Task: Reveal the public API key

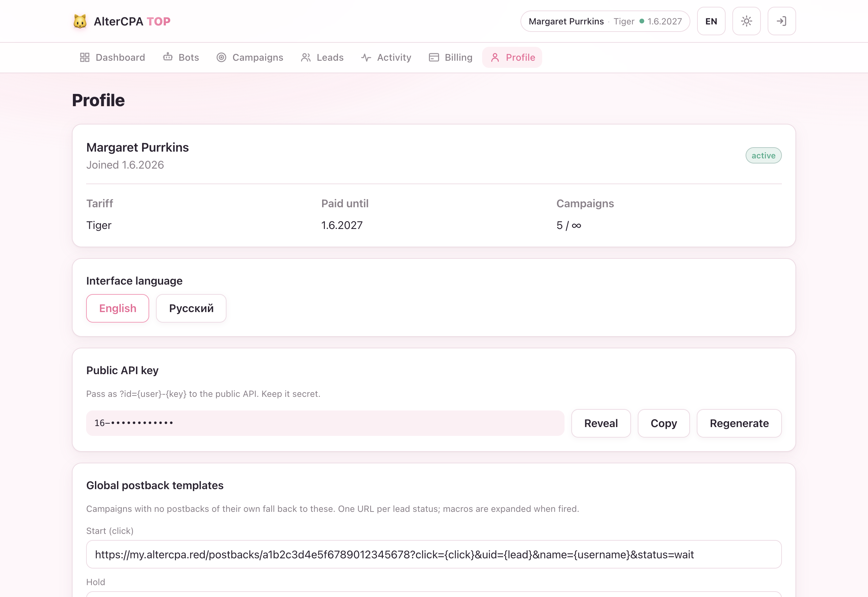Action: coord(601,423)
